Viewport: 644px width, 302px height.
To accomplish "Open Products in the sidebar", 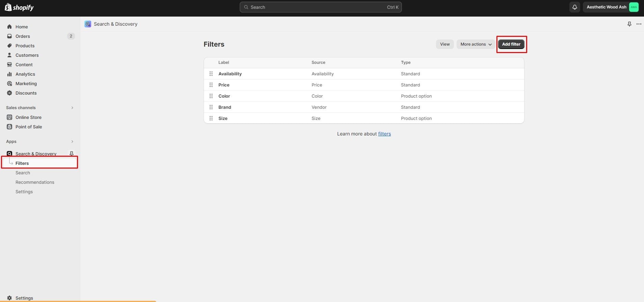I will (25, 46).
